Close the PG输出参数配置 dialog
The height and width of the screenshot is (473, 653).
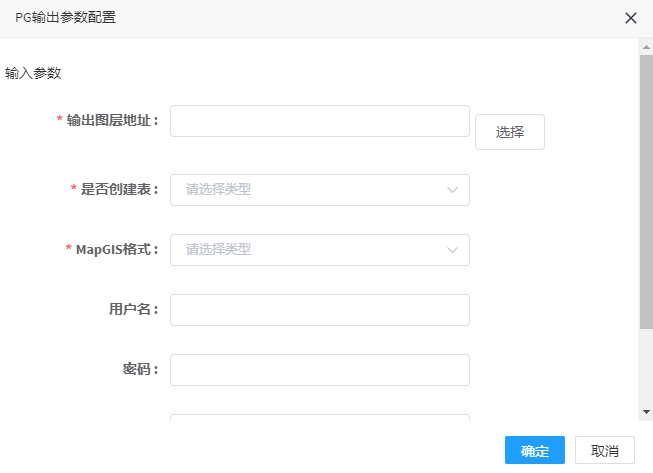pos(631,18)
